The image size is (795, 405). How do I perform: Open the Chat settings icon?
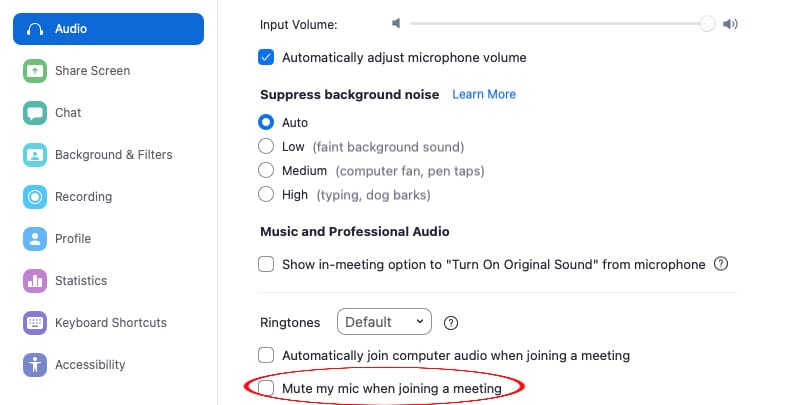tap(35, 113)
